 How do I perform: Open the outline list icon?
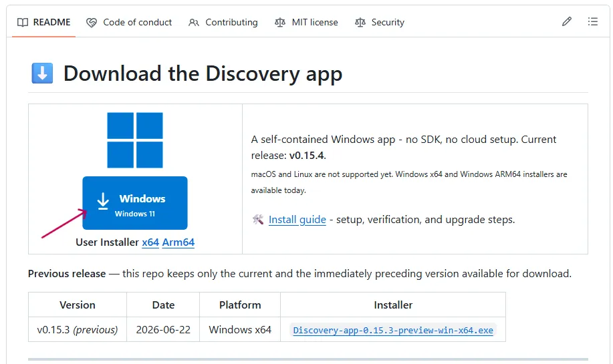593,21
